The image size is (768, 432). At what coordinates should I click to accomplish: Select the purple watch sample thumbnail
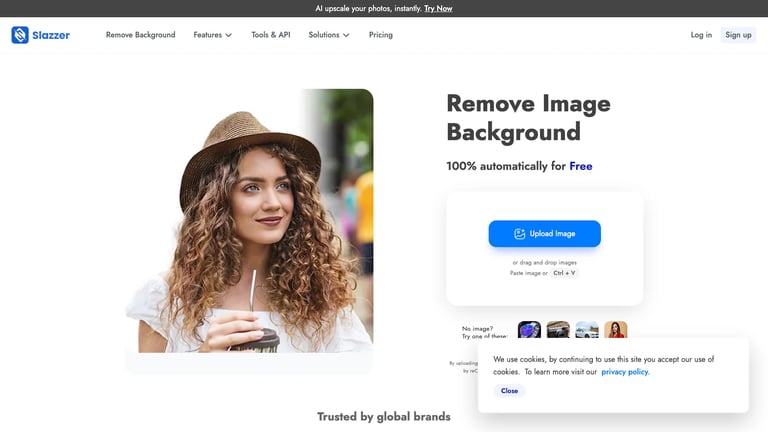(529, 330)
